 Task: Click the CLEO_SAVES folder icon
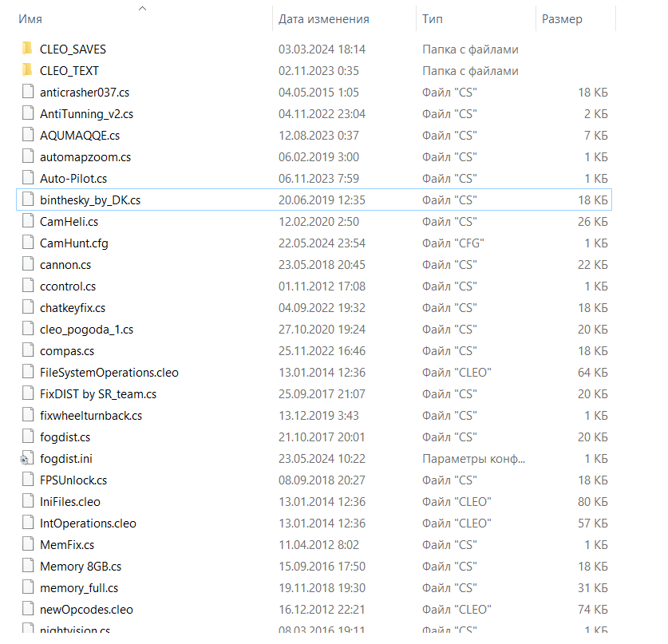(26, 49)
